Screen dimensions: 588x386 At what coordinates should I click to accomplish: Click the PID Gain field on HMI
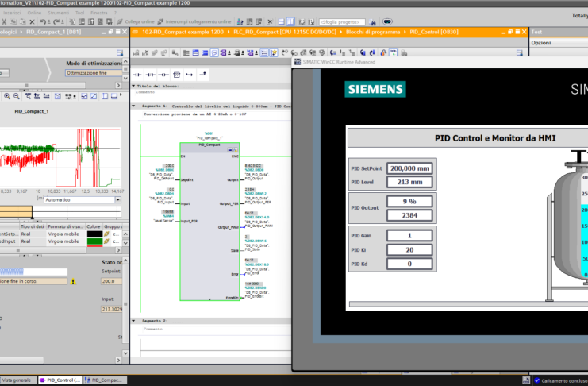point(409,236)
